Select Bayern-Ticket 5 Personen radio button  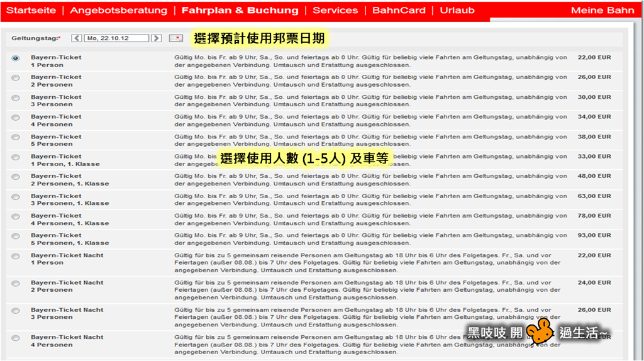16,137
